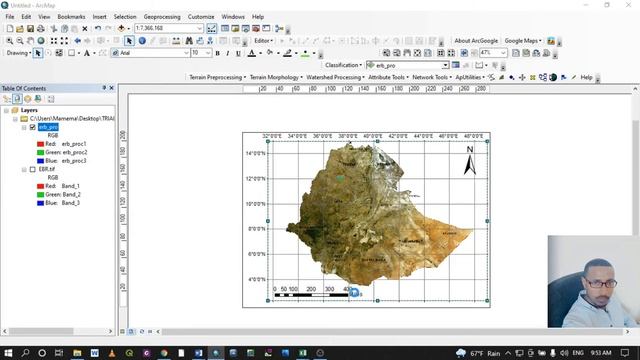The height and width of the screenshot is (360, 640).
Task: Open the Network Tools menu
Action: pos(432,77)
